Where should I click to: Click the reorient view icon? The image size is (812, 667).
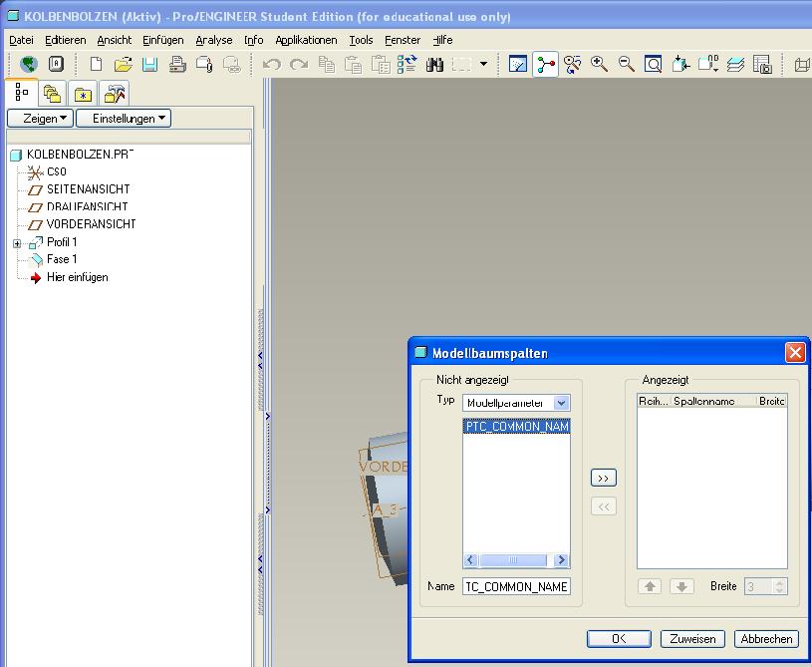pos(680,64)
